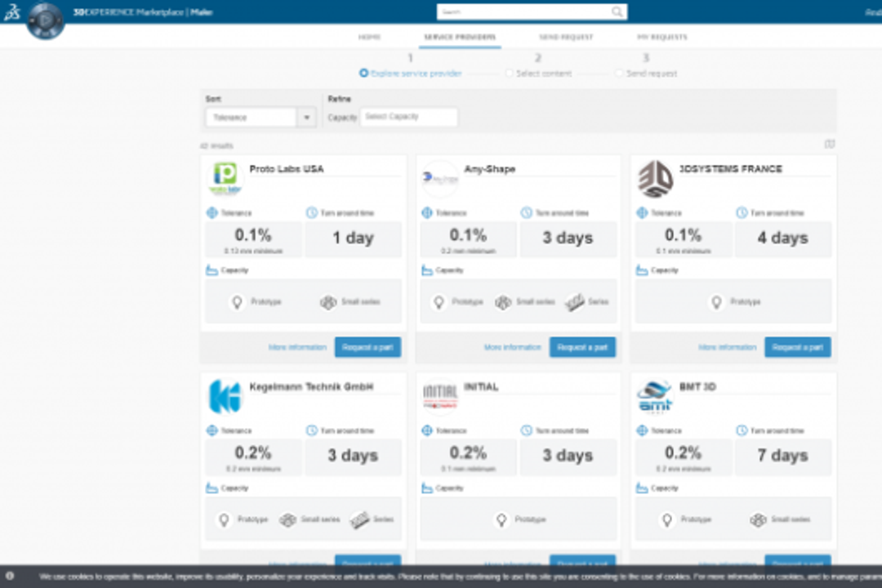Viewport: 882px width, 588px height.
Task: Click Any-Shape logo
Action: click(440, 178)
